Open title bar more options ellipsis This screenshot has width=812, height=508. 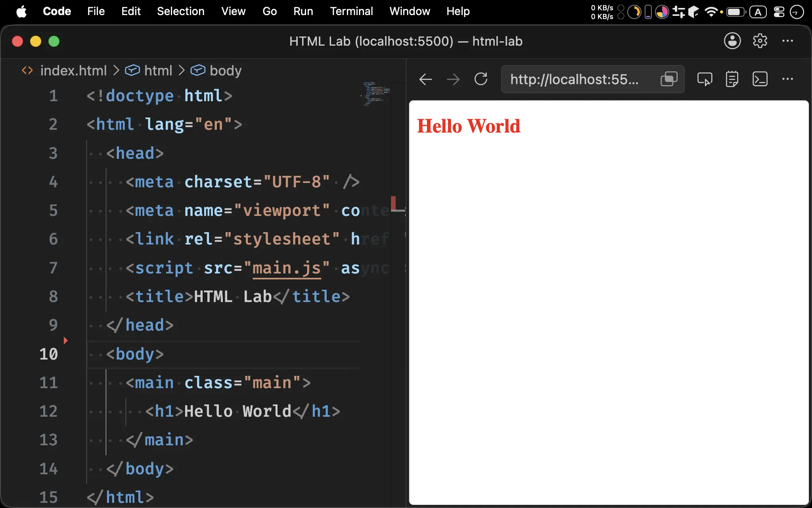(787, 41)
